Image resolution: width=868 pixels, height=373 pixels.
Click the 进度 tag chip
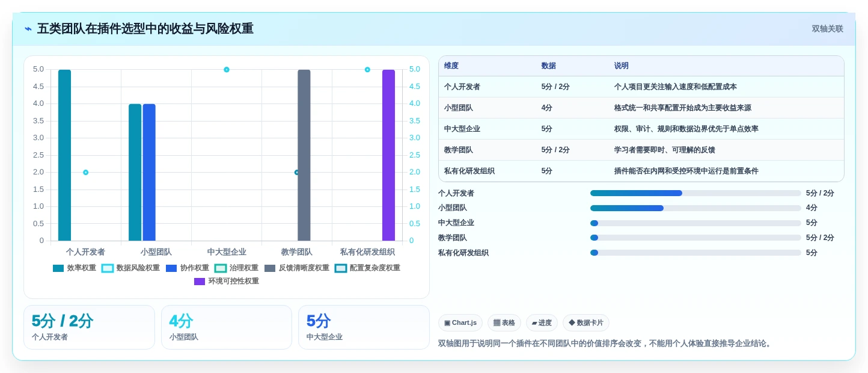(x=542, y=323)
